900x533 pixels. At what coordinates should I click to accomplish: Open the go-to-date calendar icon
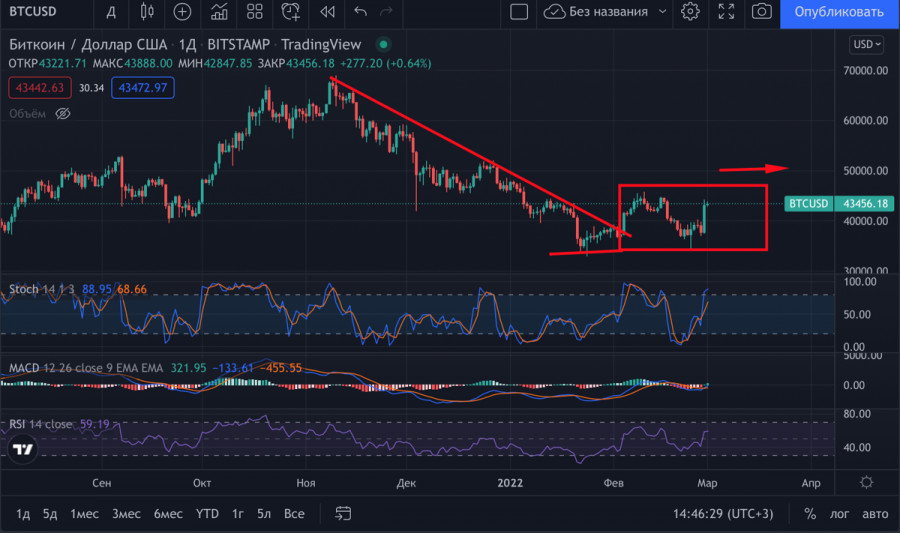(343, 513)
